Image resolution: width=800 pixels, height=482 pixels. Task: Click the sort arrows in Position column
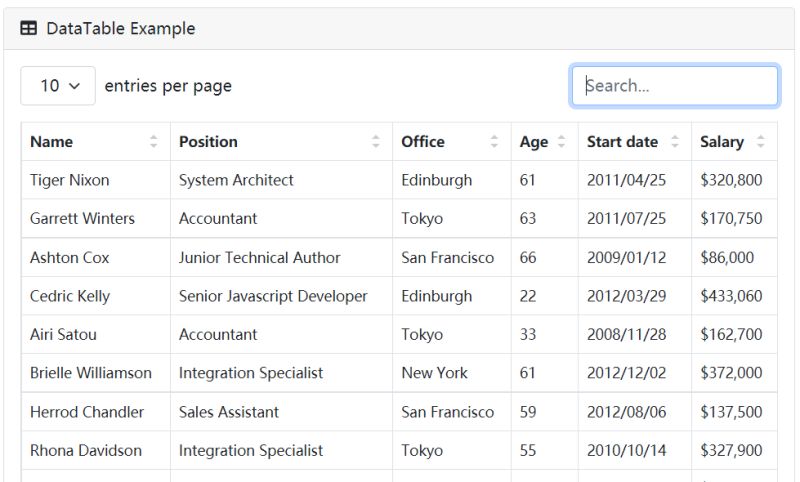coord(376,142)
